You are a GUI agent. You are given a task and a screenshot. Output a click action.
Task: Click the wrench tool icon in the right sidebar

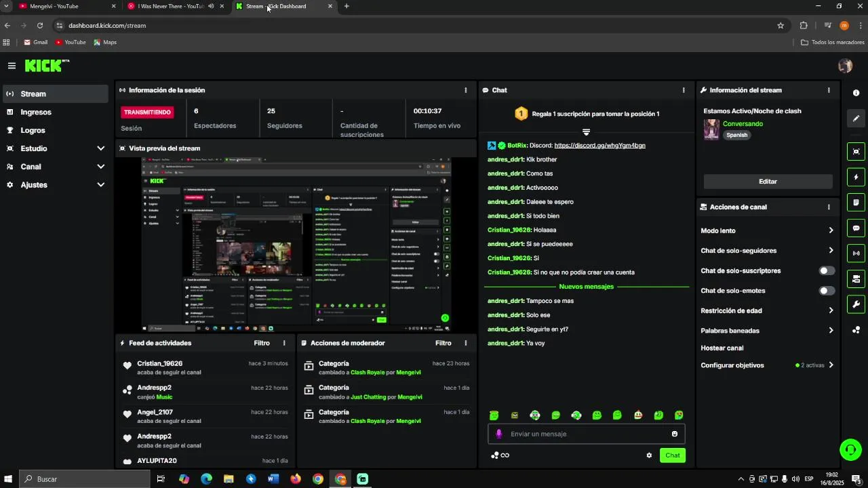coord(856,304)
